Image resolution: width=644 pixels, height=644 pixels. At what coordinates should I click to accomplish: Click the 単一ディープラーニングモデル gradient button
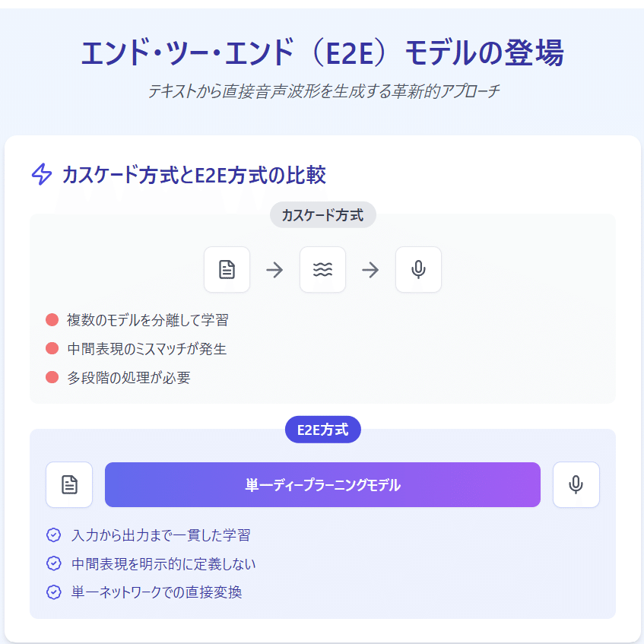coord(322,484)
